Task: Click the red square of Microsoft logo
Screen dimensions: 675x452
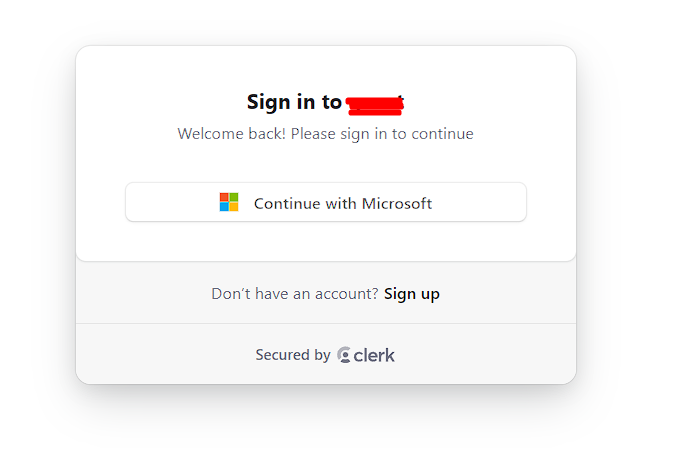Action: pyautogui.click(x=224, y=197)
